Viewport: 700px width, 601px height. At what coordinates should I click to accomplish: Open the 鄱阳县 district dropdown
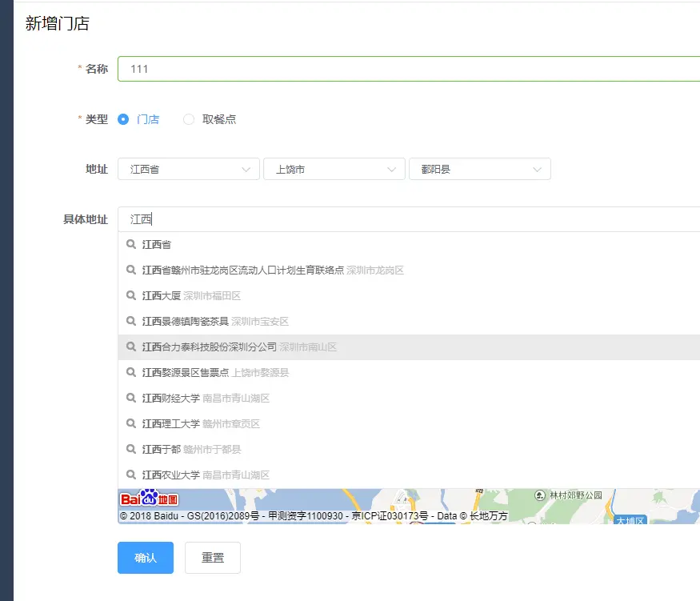coord(479,169)
